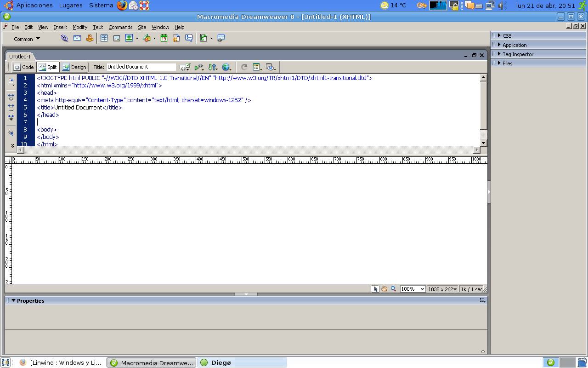Click the Validate Markup icon
Screen dimensions: 588x368
198,67
